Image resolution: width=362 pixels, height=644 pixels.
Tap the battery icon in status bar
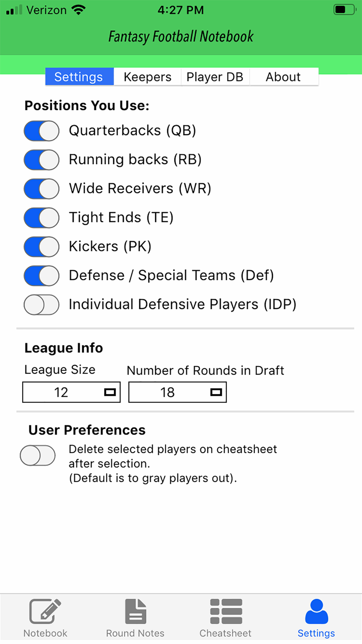click(345, 9)
